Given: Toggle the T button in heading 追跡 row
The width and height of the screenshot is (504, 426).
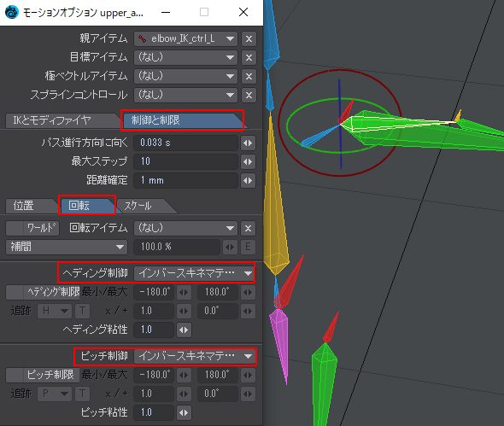Looking at the screenshot, I should (x=82, y=311).
